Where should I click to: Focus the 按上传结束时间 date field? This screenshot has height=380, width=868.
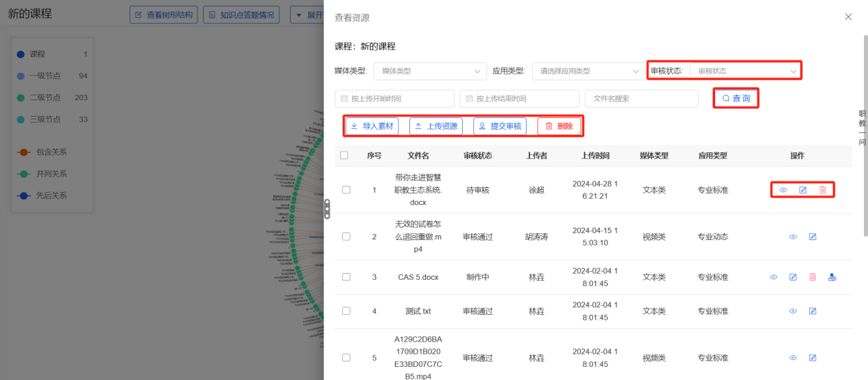point(520,99)
